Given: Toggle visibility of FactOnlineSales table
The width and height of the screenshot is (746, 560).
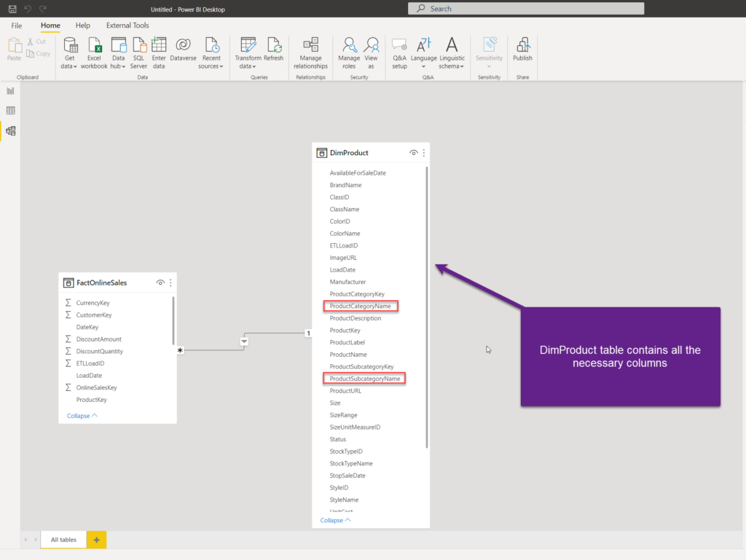Looking at the screenshot, I should click(160, 283).
